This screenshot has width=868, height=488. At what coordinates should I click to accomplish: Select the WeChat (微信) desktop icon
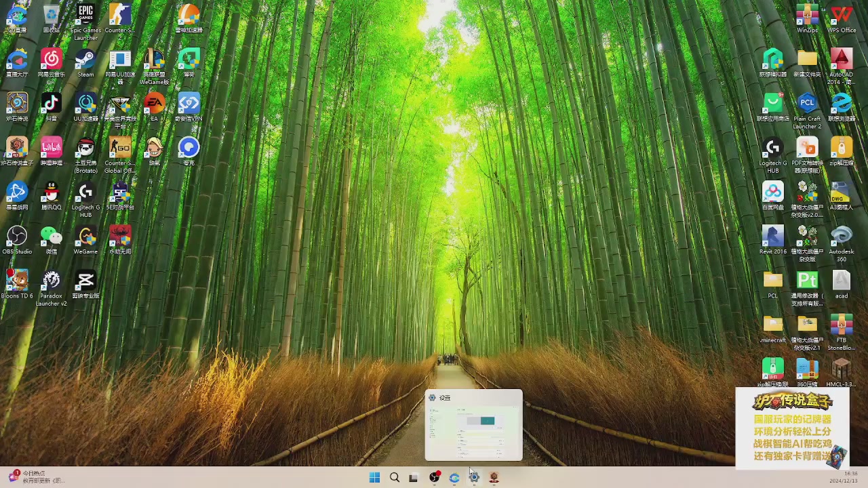[51, 240]
